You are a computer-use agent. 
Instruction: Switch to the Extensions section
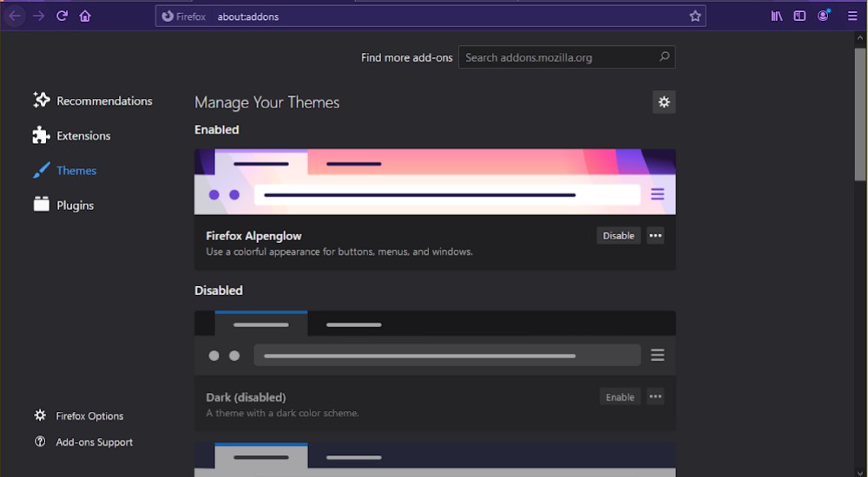tap(72, 135)
